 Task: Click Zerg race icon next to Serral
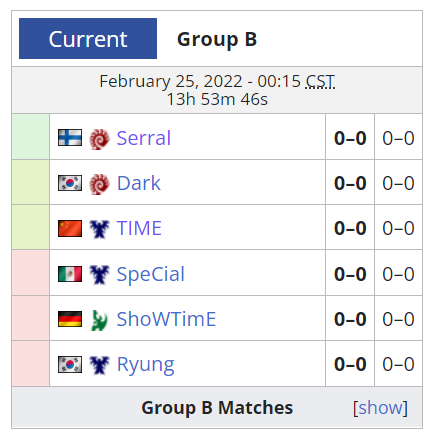click(x=99, y=138)
